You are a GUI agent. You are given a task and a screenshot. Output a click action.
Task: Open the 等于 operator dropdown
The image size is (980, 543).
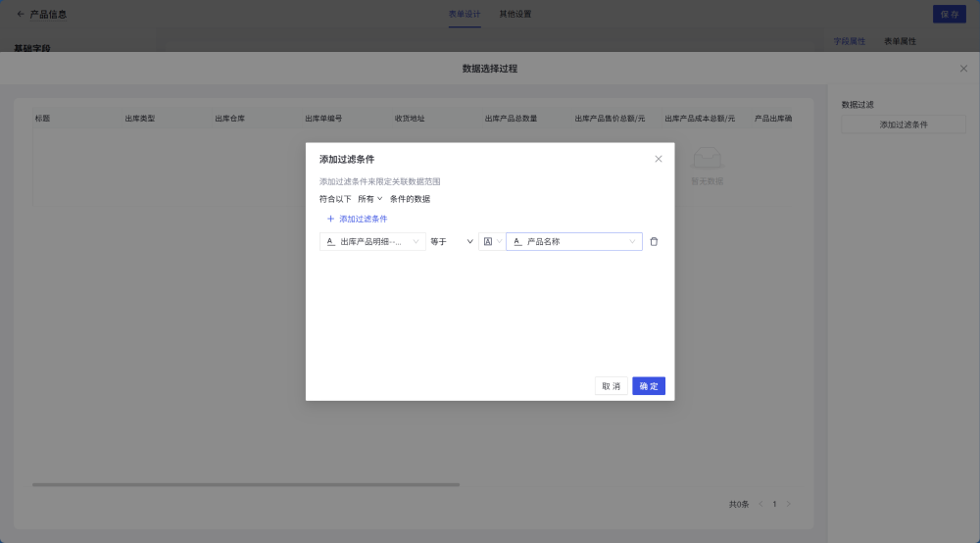[452, 241]
